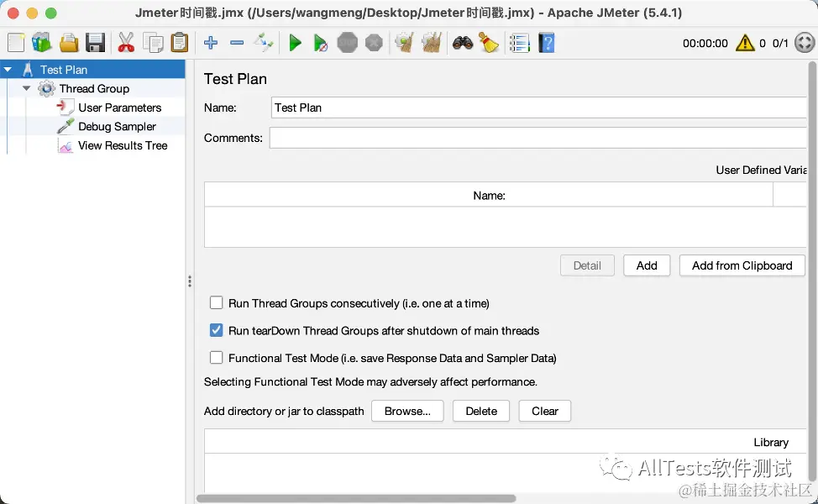This screenshot has height=504, width=818.
Task: Open the Templates toolbar icon
Action: pyautogui.click(x=42, y=43)
